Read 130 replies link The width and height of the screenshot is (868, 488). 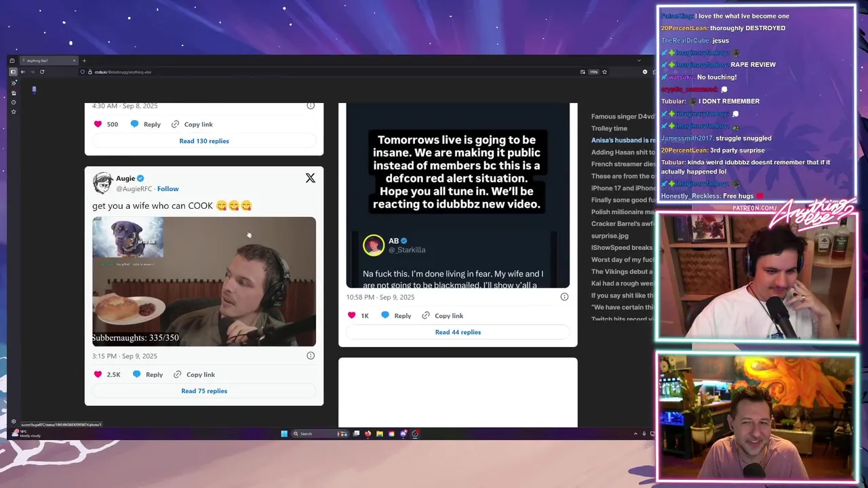204,141
